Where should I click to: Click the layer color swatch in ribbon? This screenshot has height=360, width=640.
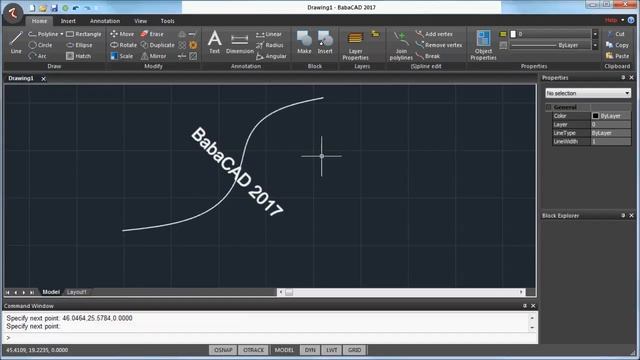coord(513,34)
